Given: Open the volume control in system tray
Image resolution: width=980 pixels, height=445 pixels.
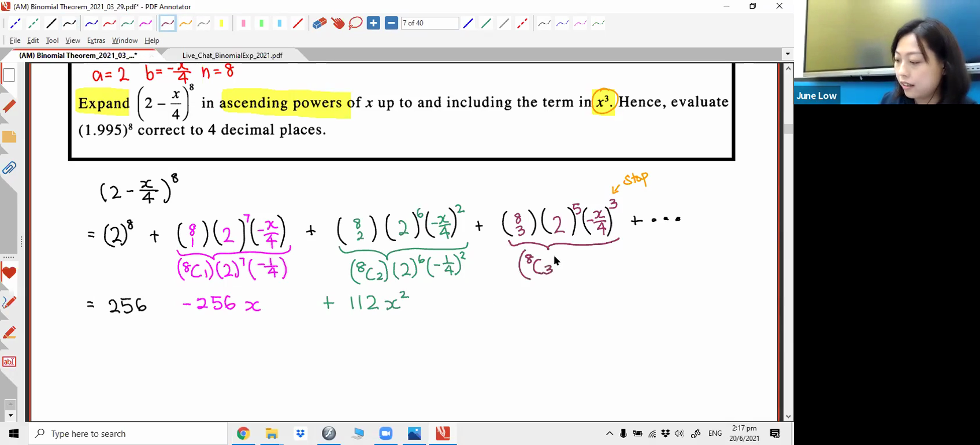Looking at the screenshot, I should pos(679,433).
